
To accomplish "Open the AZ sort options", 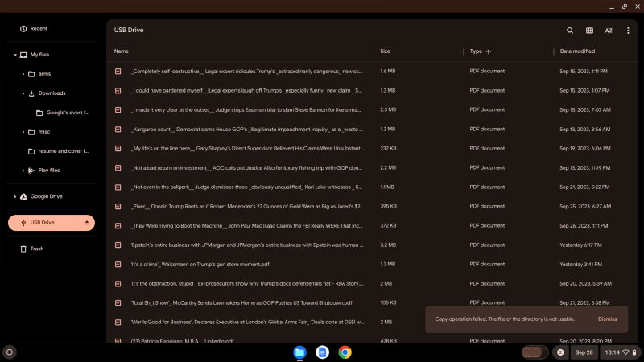I will point(609,31).
